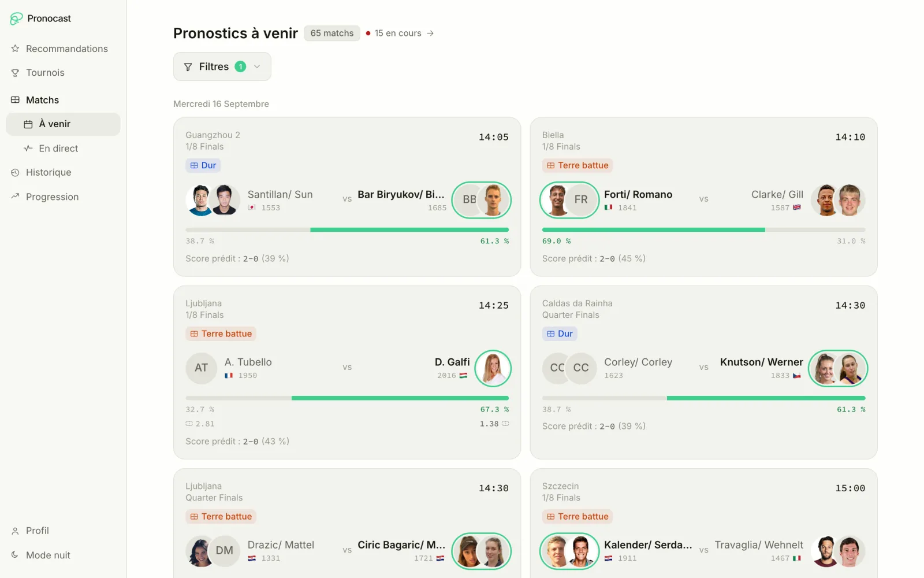Open the Historique page
Image resolution: width=924 pixels, height=578 pixels.
pos(63,172)
